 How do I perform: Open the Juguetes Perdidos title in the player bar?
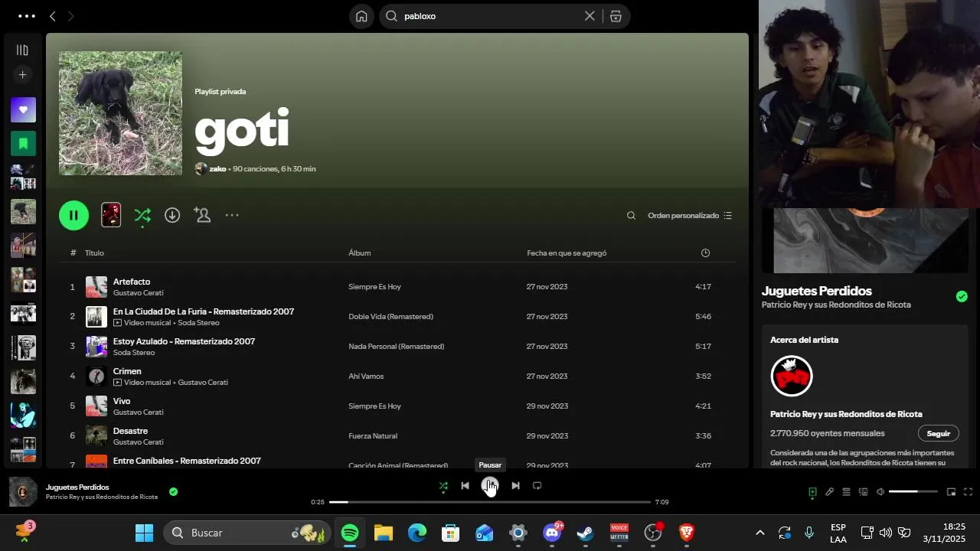[77, 487]
